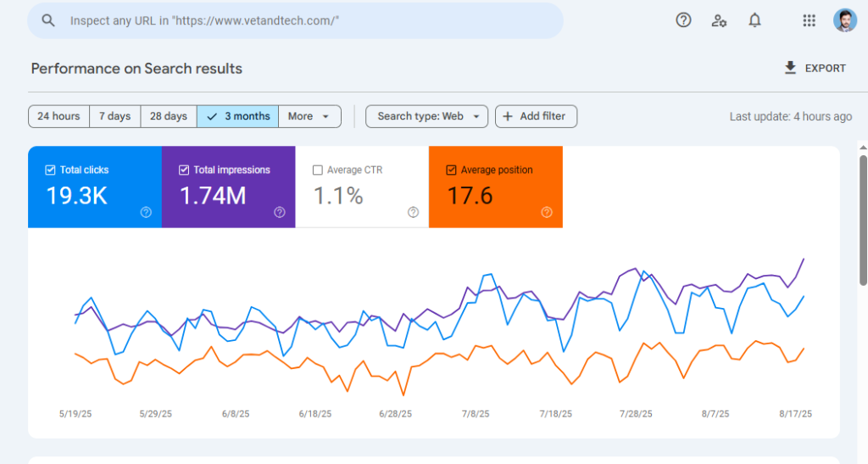View notifications bell icon

754,20
